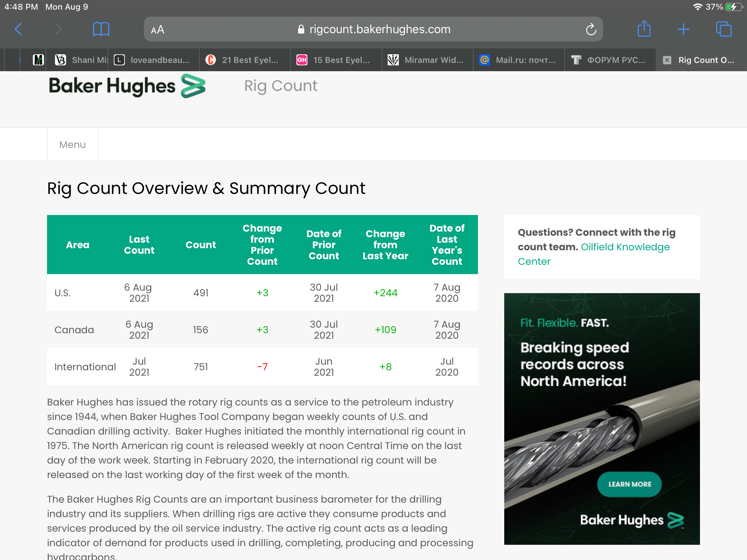Viewport: 747px width, 560px height.
Task: Switch to the Mail.ru tab
Action: tap(519, 60)
